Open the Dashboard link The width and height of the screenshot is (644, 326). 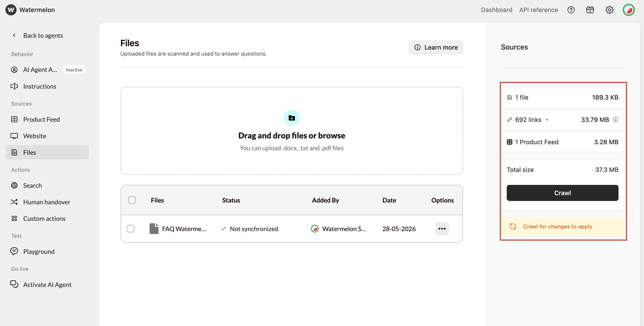tap(496, 10)
